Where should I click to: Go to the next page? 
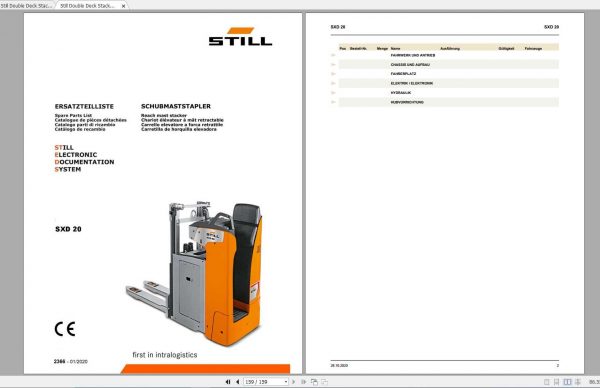(x=293, y=382)
